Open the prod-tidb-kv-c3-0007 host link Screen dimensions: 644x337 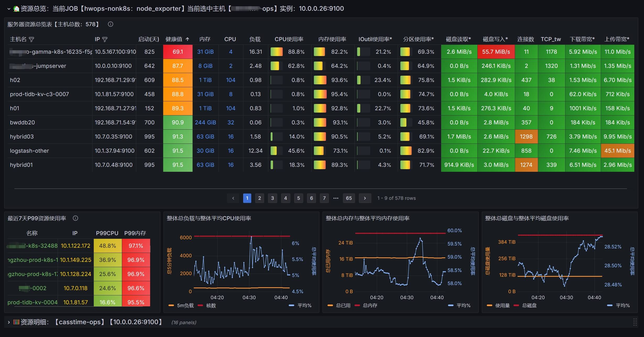click(39, 94)
